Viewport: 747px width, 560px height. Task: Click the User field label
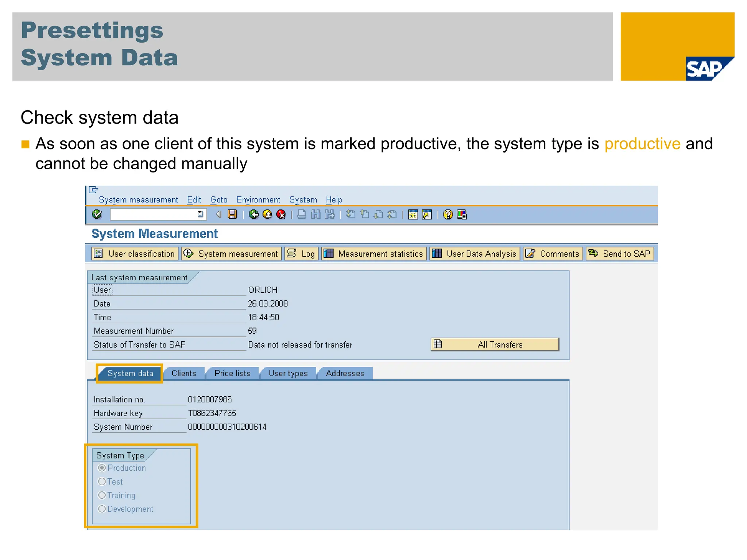pyautogui.click(x=102, y=290)
